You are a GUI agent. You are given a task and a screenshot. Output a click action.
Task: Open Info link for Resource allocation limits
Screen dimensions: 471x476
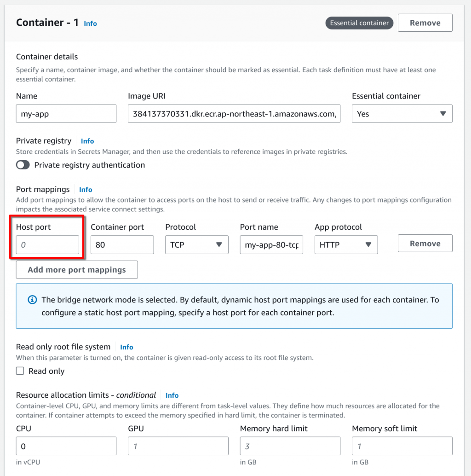pos(172,395)
